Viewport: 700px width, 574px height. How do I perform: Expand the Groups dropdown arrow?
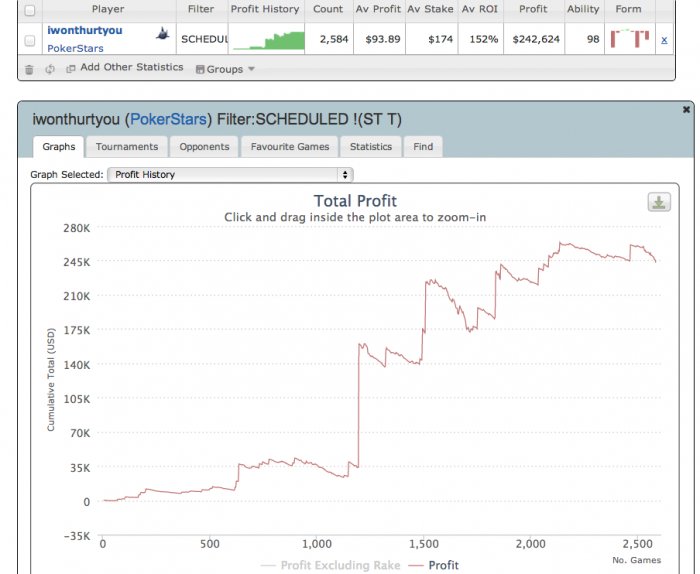pos(251,69)
